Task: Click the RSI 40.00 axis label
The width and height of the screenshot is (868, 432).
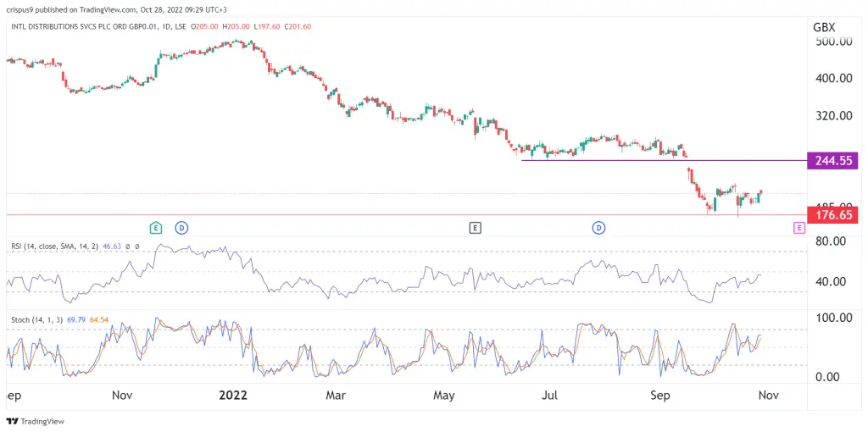Action: tap(830, 281)
